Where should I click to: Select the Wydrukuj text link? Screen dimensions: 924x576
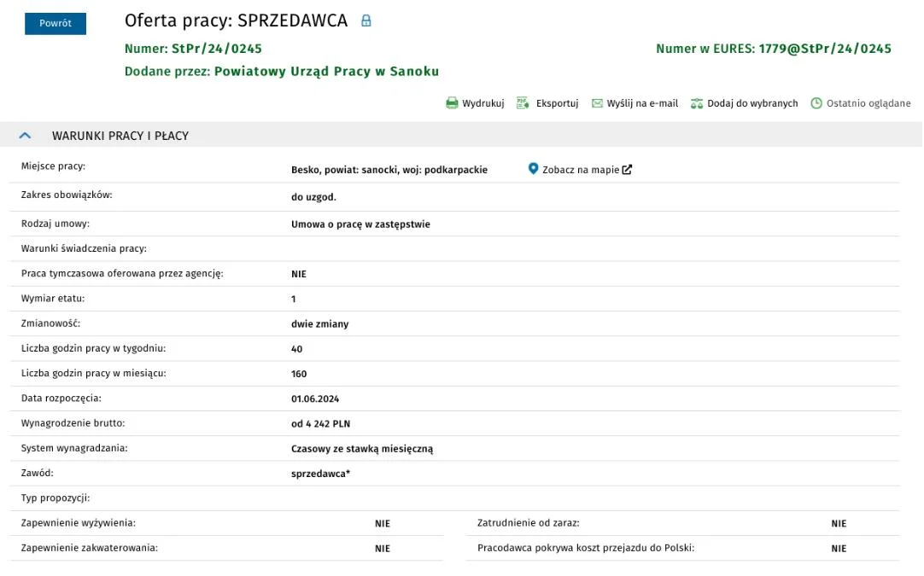(483, 103)
